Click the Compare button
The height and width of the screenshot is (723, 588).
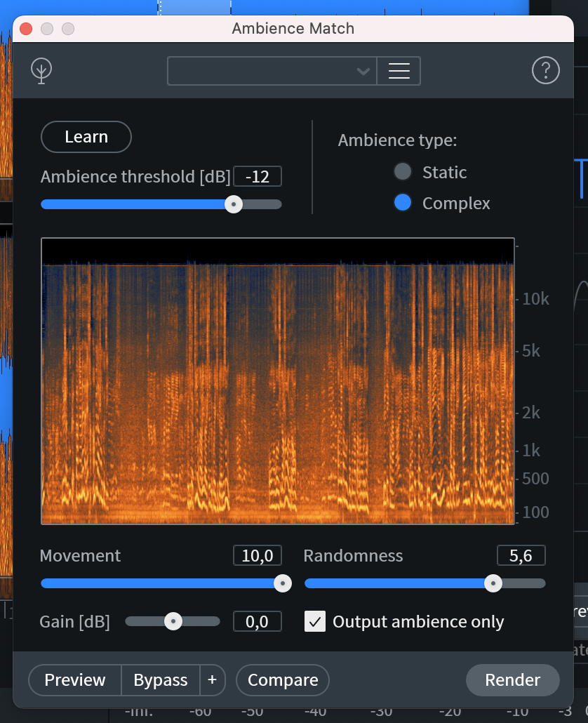283,680
